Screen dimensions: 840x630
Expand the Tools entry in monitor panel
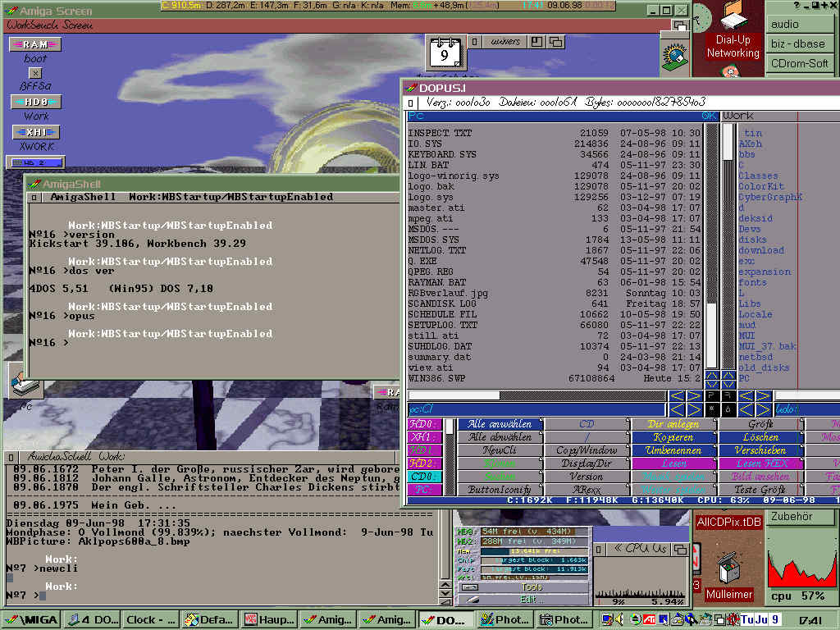(531, 587)
